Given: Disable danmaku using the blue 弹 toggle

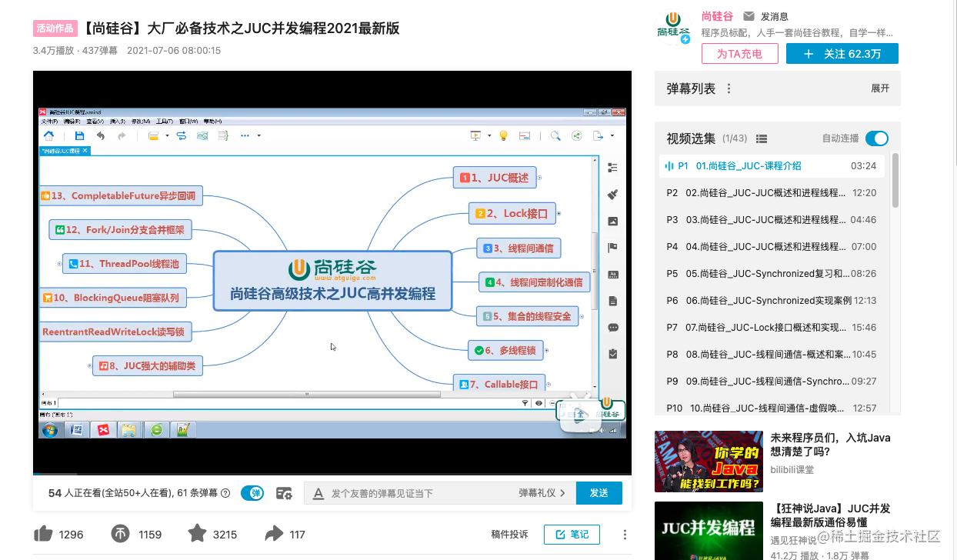Looking at the screenshot, I should pyautogui.click(x=252, y=493).
